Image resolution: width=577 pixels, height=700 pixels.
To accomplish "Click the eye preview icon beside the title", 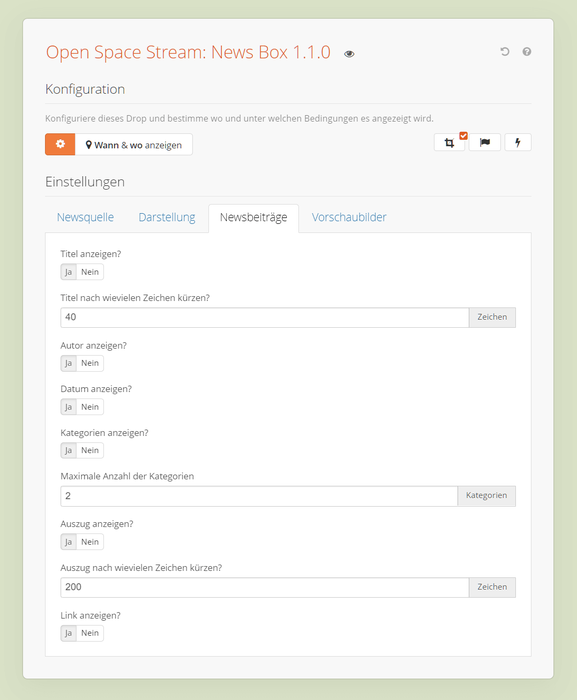I will 349,54.
